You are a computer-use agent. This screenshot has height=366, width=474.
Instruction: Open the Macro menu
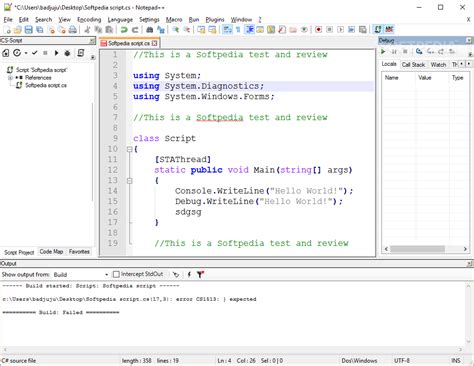[x=174, y=20]
